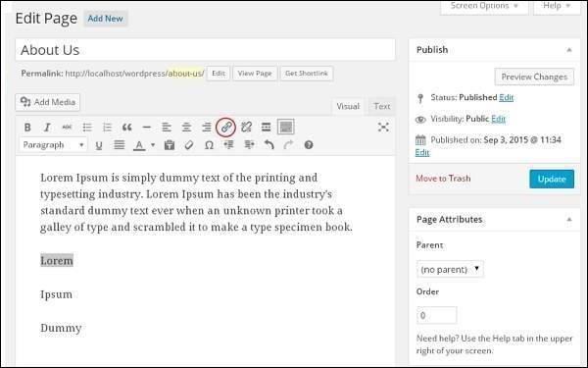Click Preview Changes button
Screen dimensions: 588x368
pyautogui.click(x=534, y=77)
